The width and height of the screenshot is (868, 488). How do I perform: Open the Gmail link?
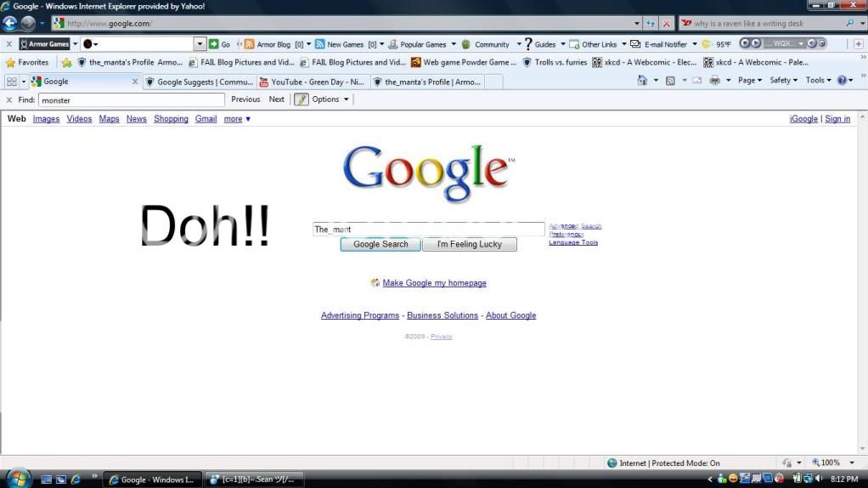coord(206,119)
